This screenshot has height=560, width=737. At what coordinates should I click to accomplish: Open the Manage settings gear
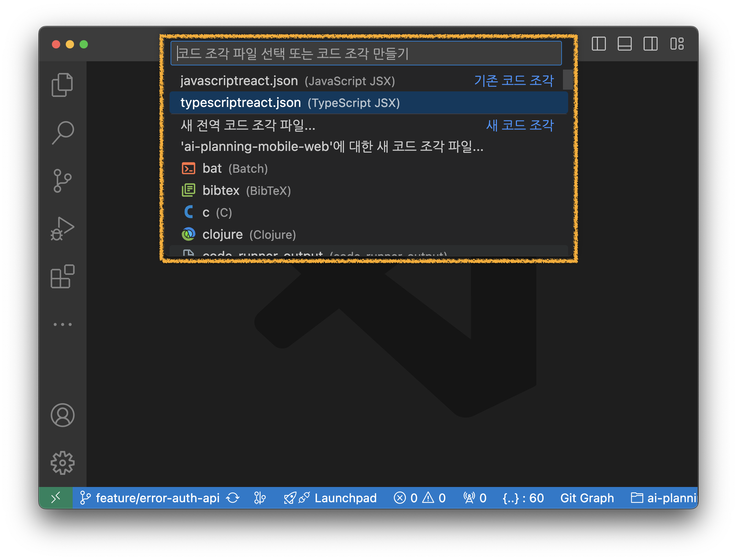[63, 463]
